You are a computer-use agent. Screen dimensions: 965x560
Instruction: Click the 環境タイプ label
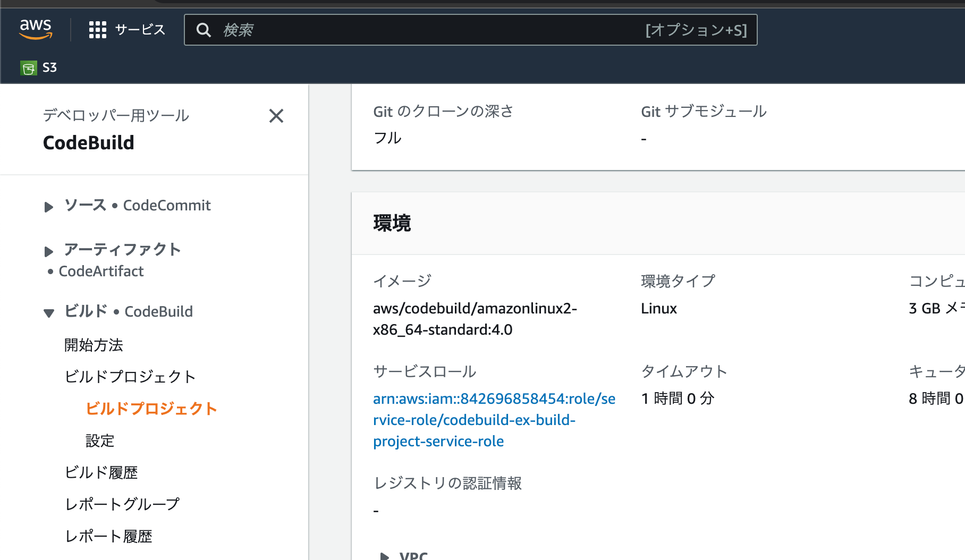tap(678, 281)
